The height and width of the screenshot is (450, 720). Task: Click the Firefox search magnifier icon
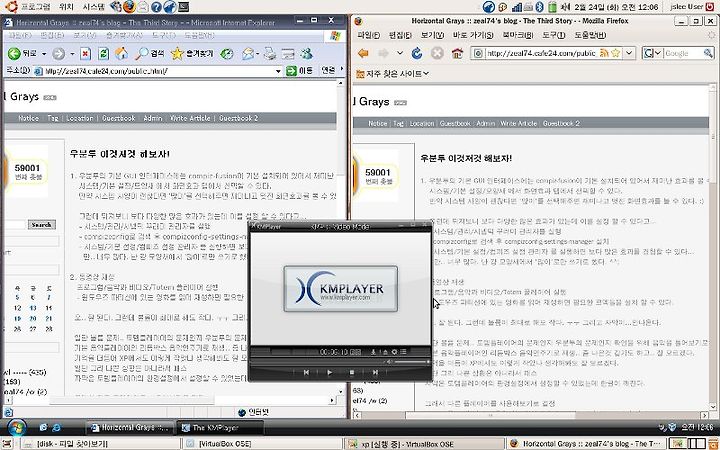tap(709, 53)
